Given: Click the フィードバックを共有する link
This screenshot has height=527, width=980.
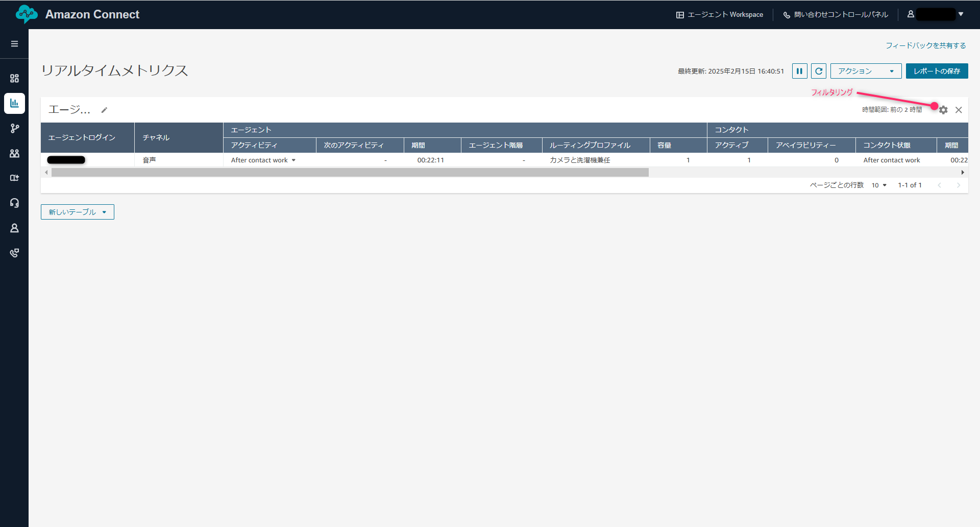Looking at the screenshot, I should tap(925, 45).
